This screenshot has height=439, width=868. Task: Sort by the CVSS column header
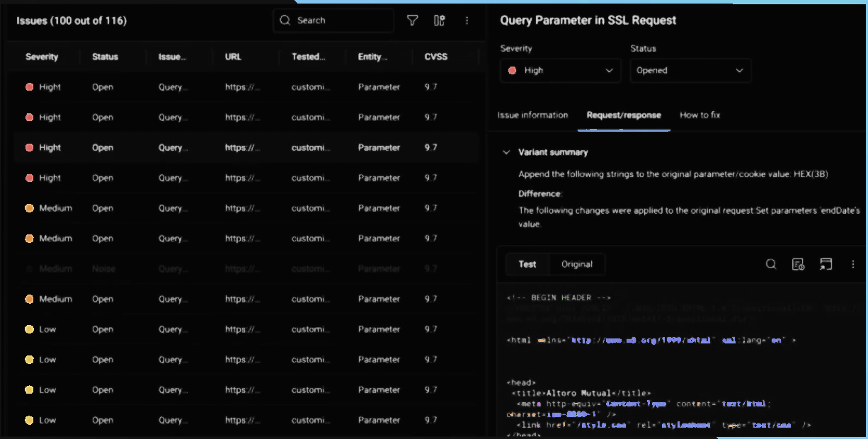point(436,57)
